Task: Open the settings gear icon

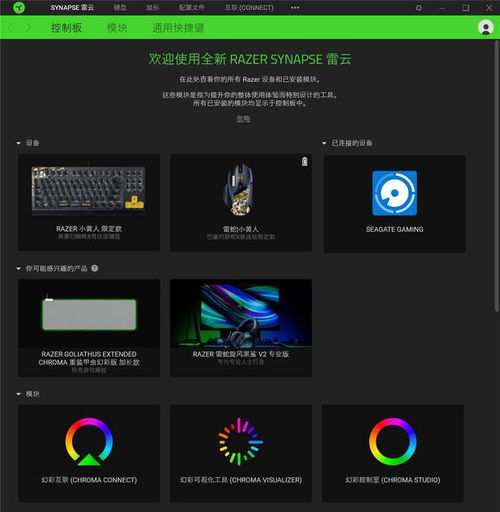Action: (419, 8)
